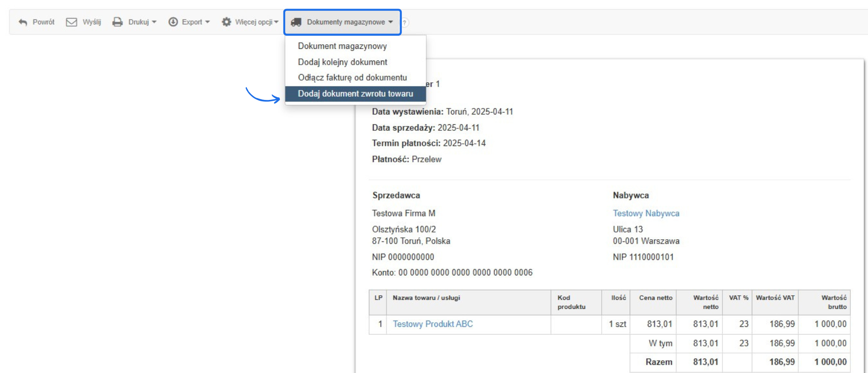This screenshot has width=868, height=373.
Task: Click the truck icon for Dokumenty magazynowe
Action: coord(296,22)
